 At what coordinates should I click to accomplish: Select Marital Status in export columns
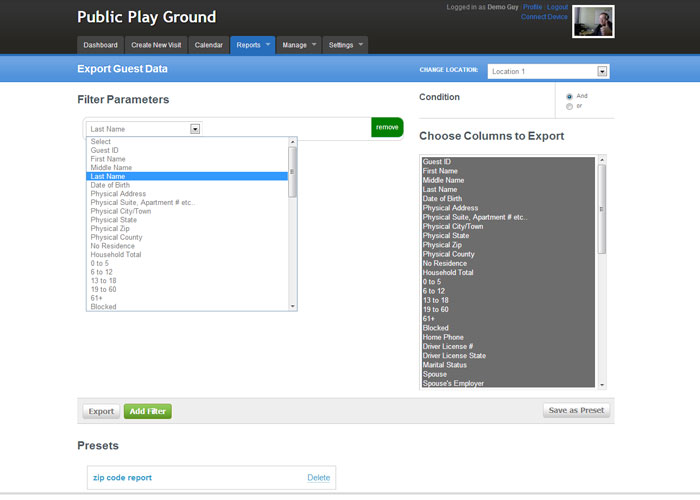coord(508,365)
